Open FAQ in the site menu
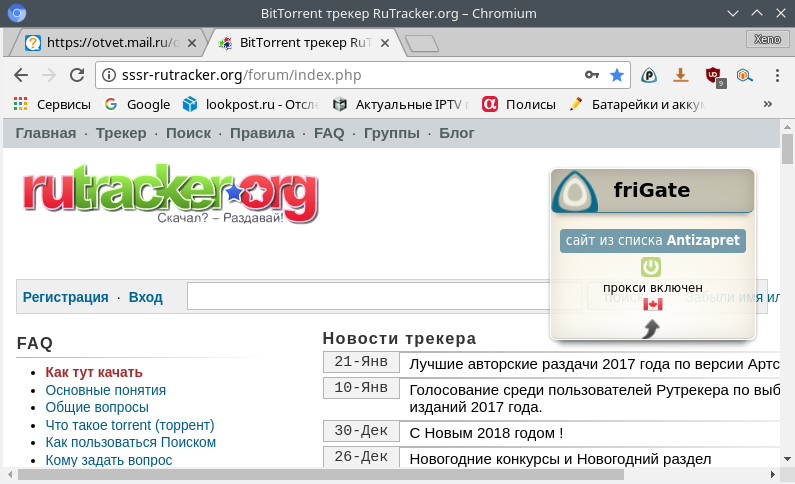The height and width of the screenshot is (484, 795). point(329,133)
